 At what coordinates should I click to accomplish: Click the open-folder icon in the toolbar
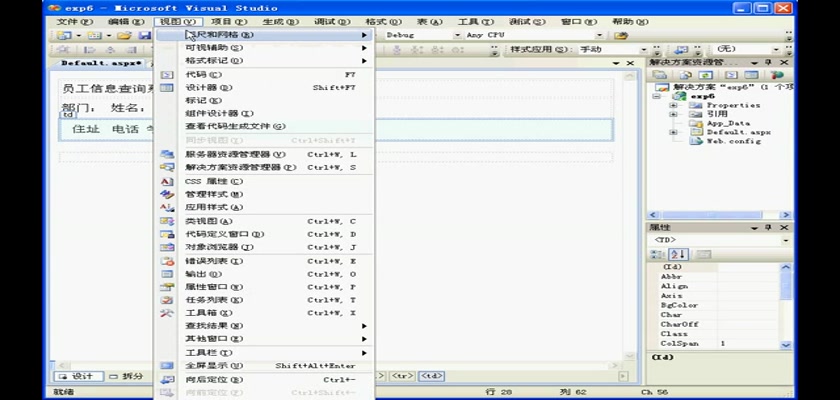coord(123,35)
